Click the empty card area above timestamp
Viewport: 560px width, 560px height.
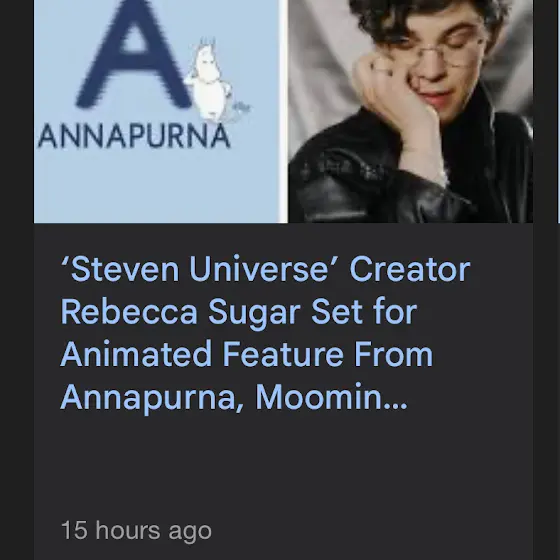[x=284, y=464]
